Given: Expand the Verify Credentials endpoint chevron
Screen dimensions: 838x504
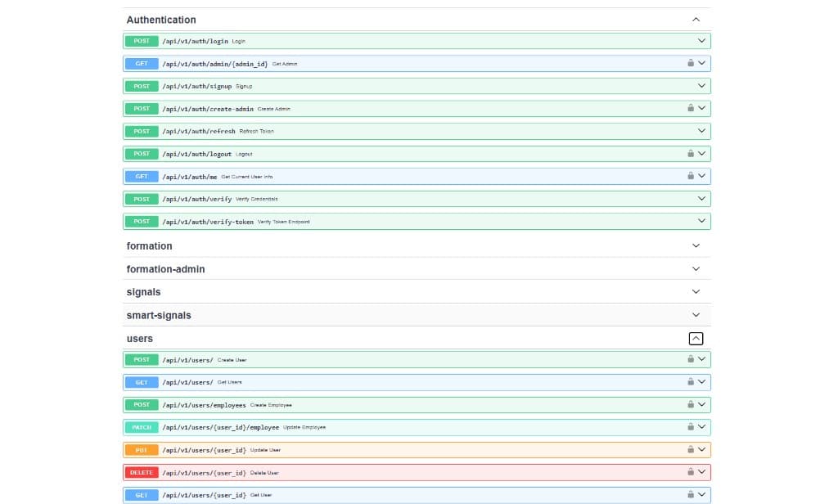Looking at the screenshot, I should 701,198.
